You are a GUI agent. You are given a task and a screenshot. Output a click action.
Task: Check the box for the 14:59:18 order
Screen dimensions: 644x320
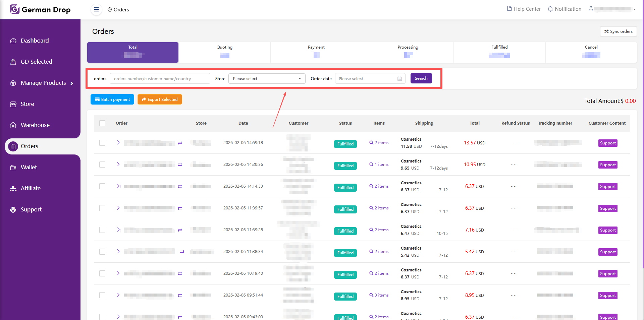pos(102,143)
